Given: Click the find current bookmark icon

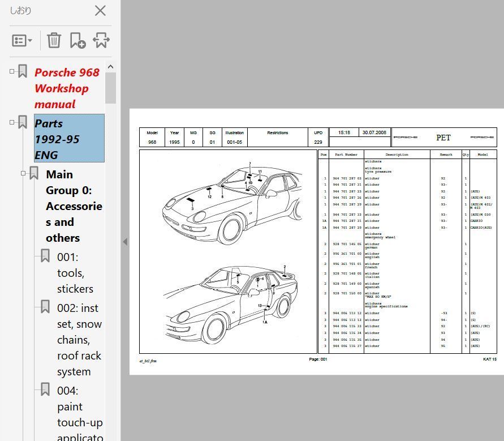Looking at the screenshot, I should coord(101,40).
